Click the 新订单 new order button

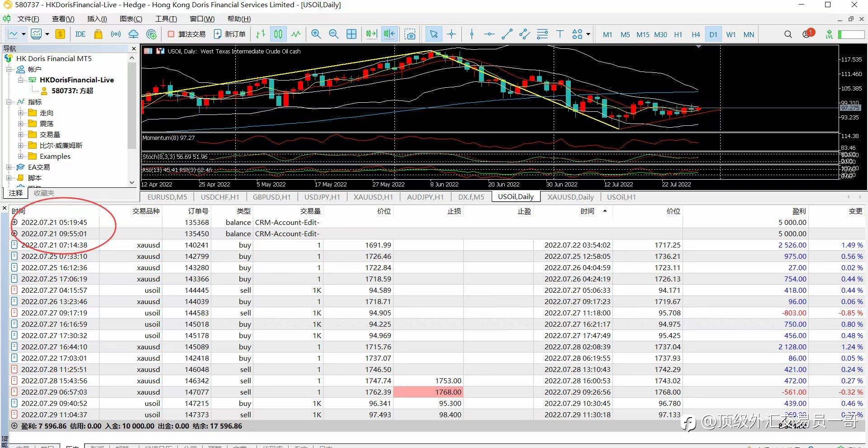230,34
